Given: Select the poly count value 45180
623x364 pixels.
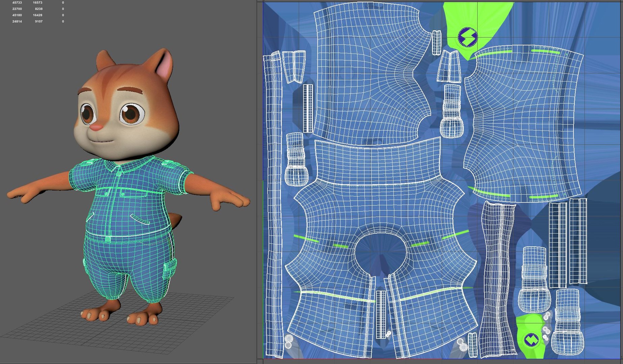Looking at the screenshot, I should pyautogui.click(x=17, y=15).
